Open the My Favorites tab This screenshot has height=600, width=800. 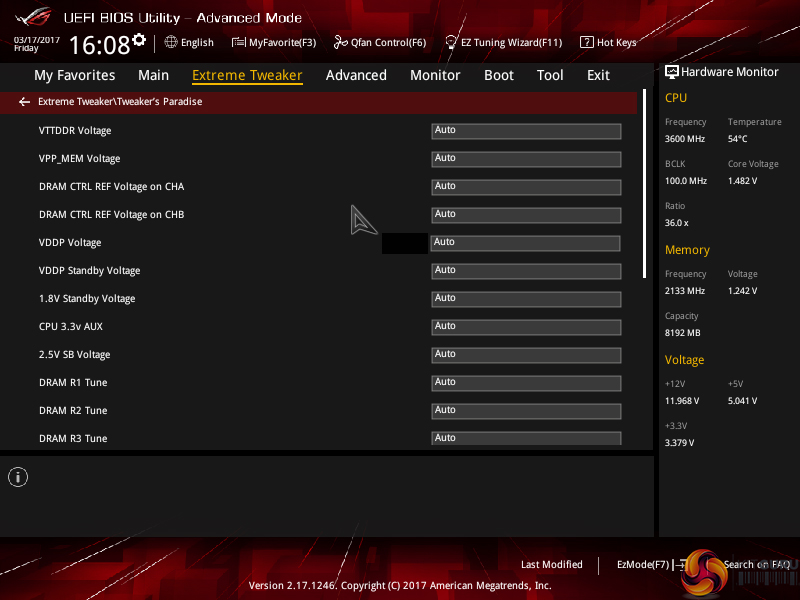[x=74, y=75]
